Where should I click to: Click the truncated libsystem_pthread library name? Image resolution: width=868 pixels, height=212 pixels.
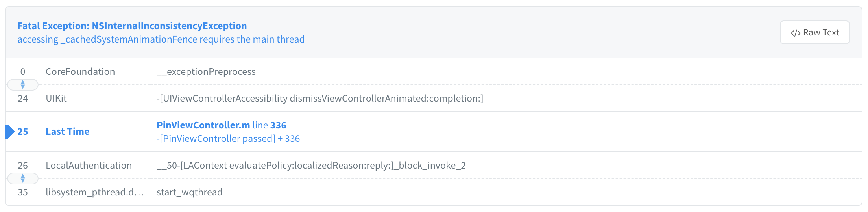94,192
